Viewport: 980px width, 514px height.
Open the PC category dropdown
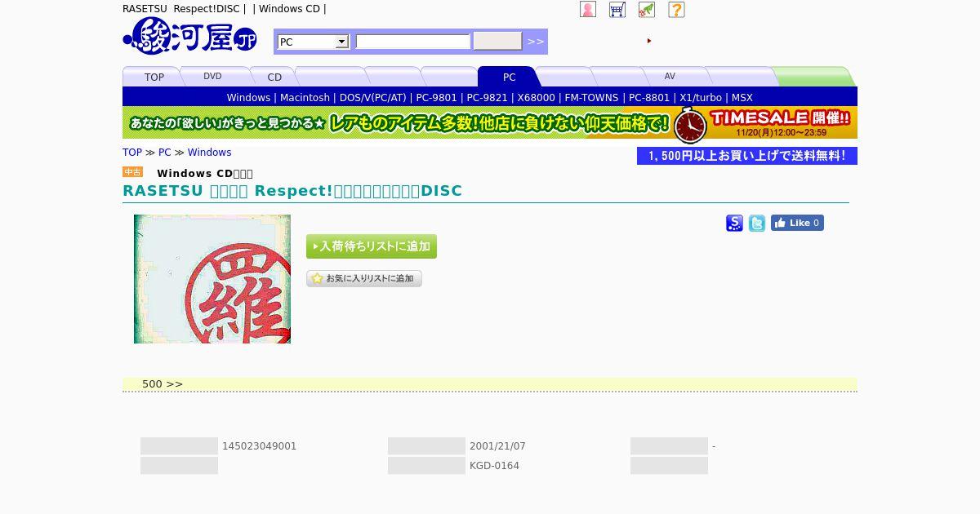(x=314, y=42)
